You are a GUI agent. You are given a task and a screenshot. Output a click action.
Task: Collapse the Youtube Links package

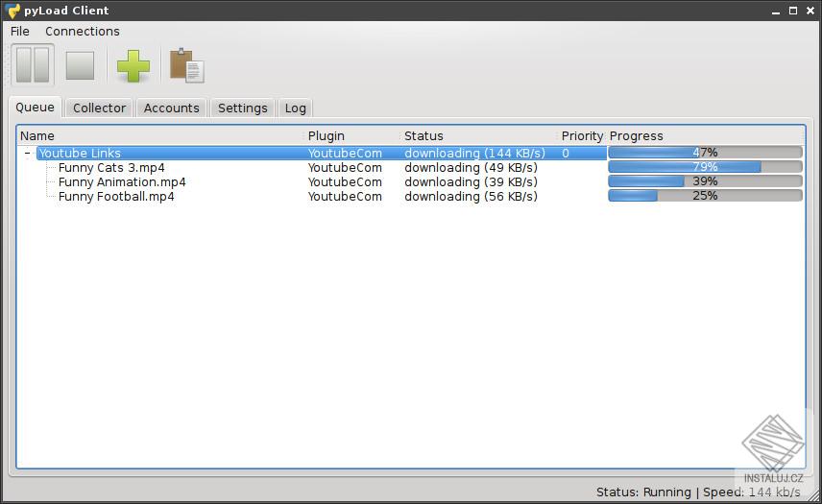27,153
